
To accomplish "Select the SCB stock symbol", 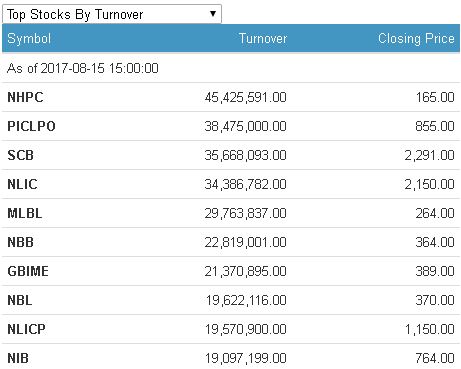I will 20,155.
